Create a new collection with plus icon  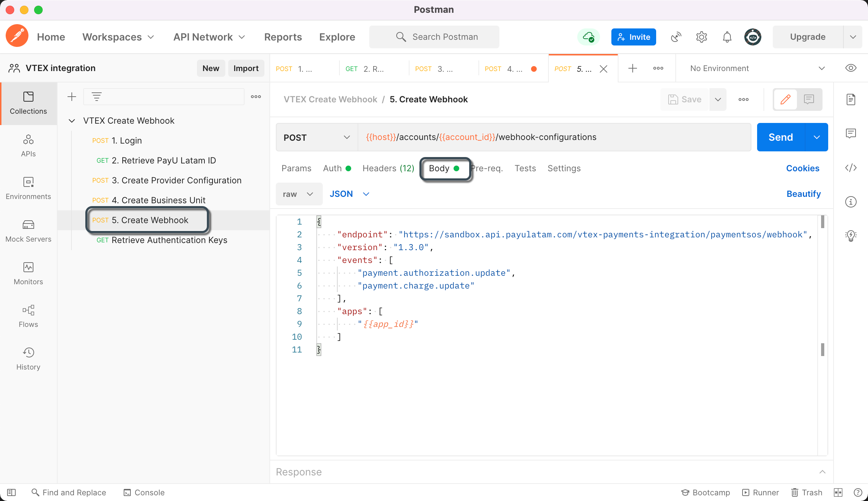pyautogui.click(x=72, y=97)
